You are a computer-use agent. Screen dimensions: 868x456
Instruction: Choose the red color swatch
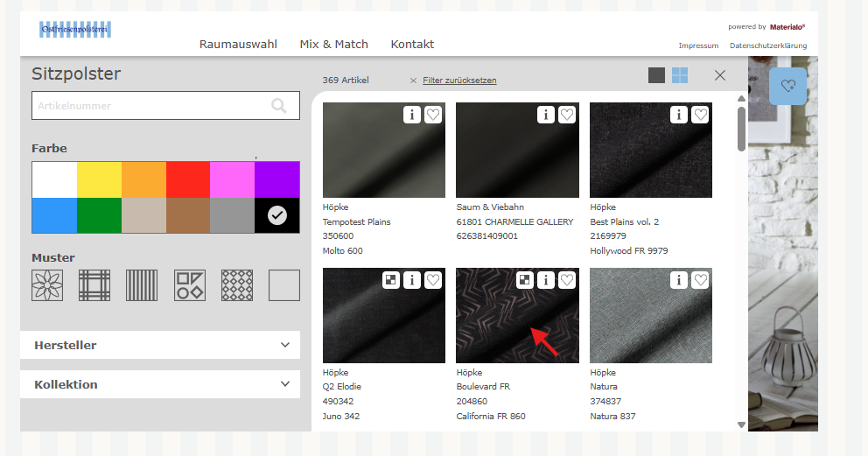(188, 179)
